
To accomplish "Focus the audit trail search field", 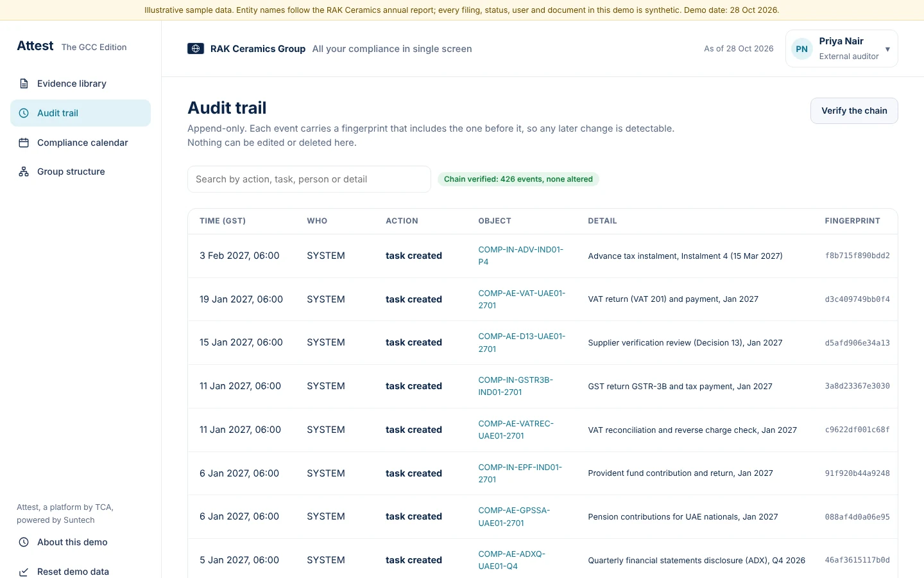I will (x=309, y=179).
